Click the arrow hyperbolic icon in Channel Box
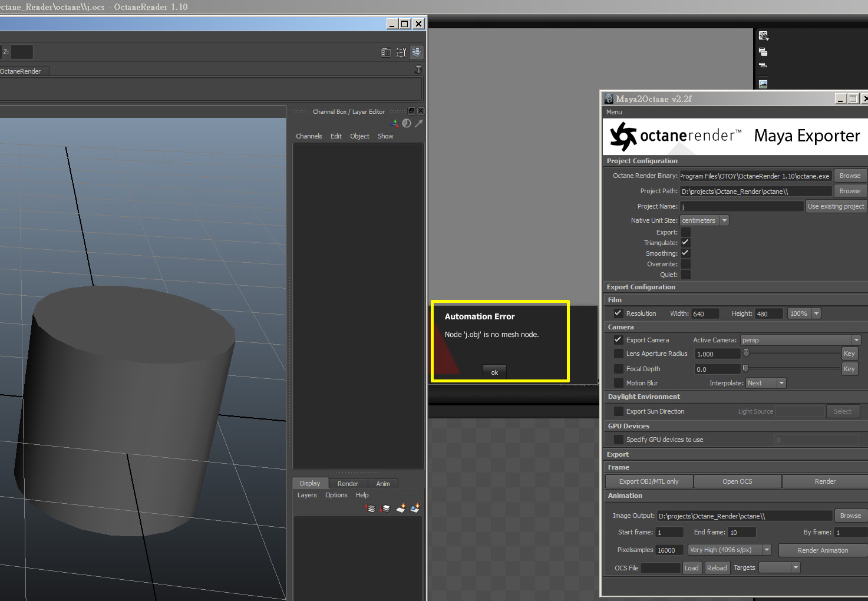The image size is (868, 601). tap(419, 123)
